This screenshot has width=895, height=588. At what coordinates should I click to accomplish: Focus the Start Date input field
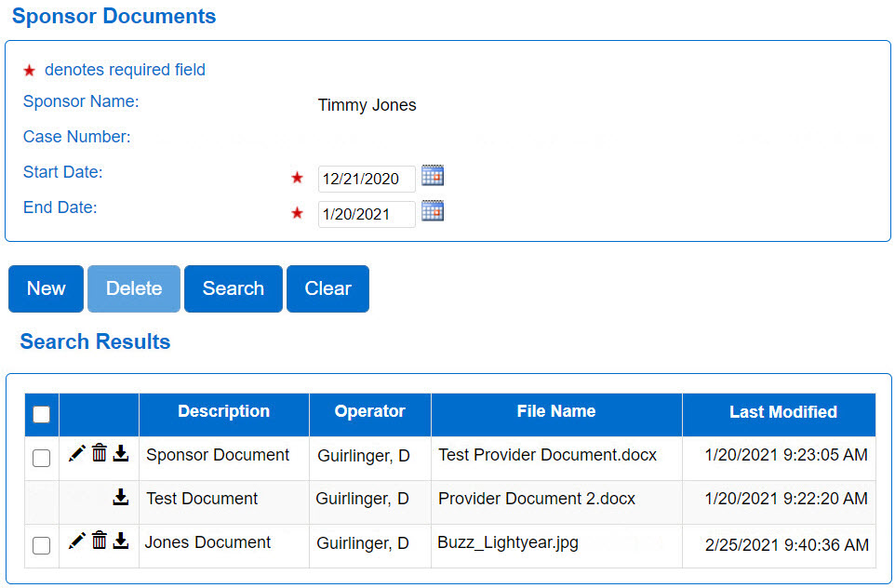coord(367,179)
